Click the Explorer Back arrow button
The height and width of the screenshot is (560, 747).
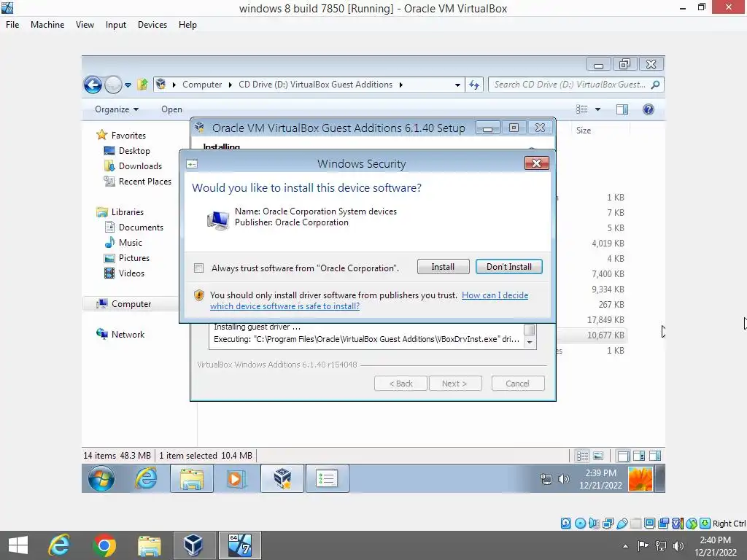pos(93,85)
